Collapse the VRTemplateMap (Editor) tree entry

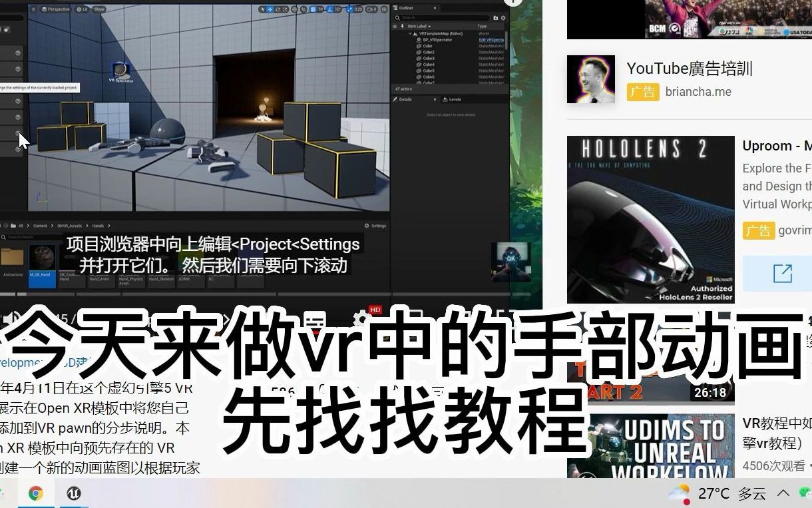click(410, 33)
